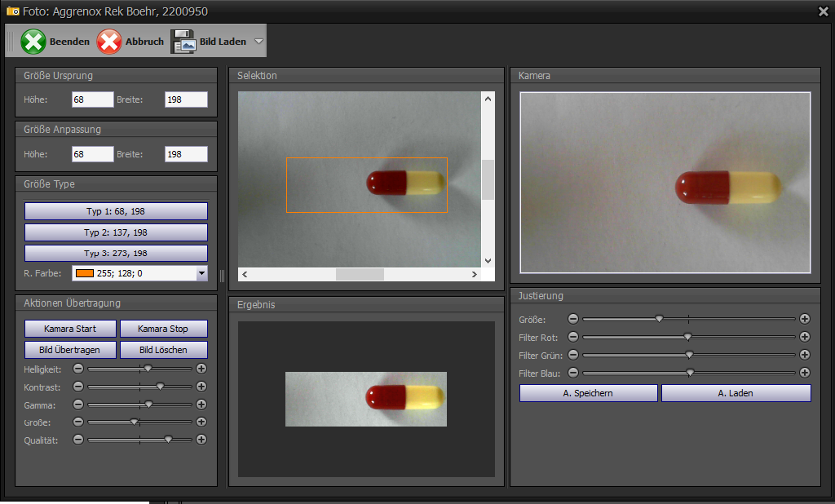Click the Bild Laden floppy disk icon

click(183, 42)
